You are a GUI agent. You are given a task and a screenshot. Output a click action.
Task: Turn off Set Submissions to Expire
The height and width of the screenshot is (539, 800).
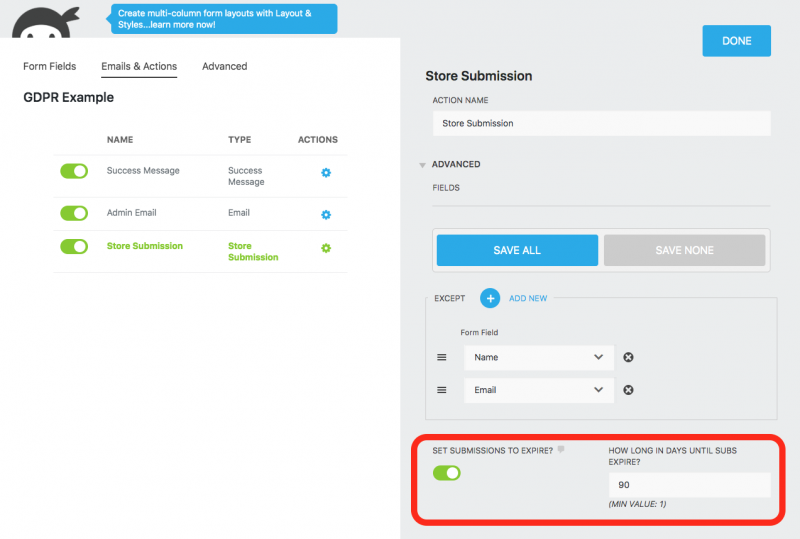point(447,473)
